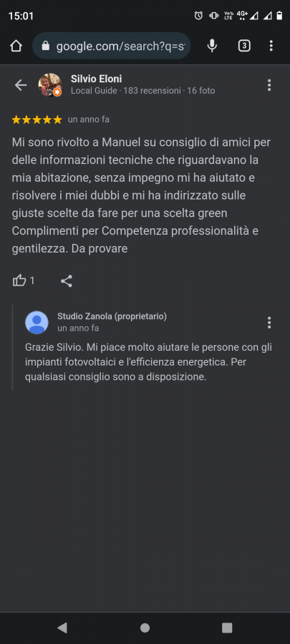
Task: Tap the lock icon in the address bar
Action: pyautogui.click(x=46, y=46)
